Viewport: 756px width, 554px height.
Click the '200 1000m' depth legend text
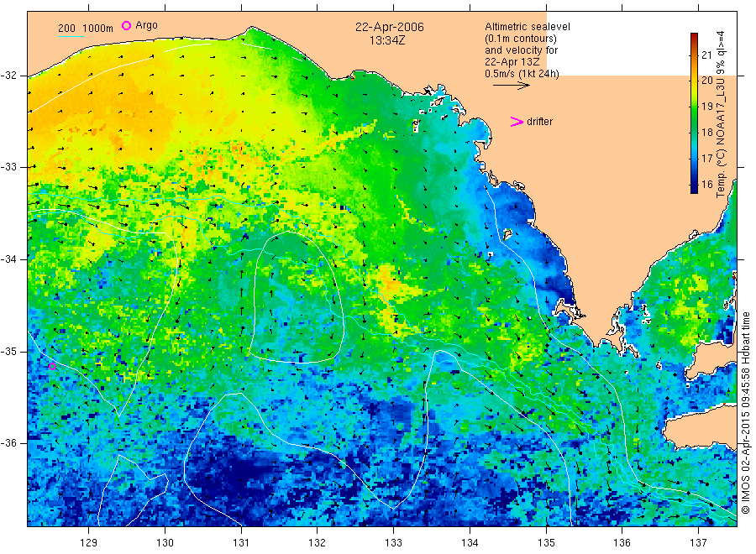point(86,29)
